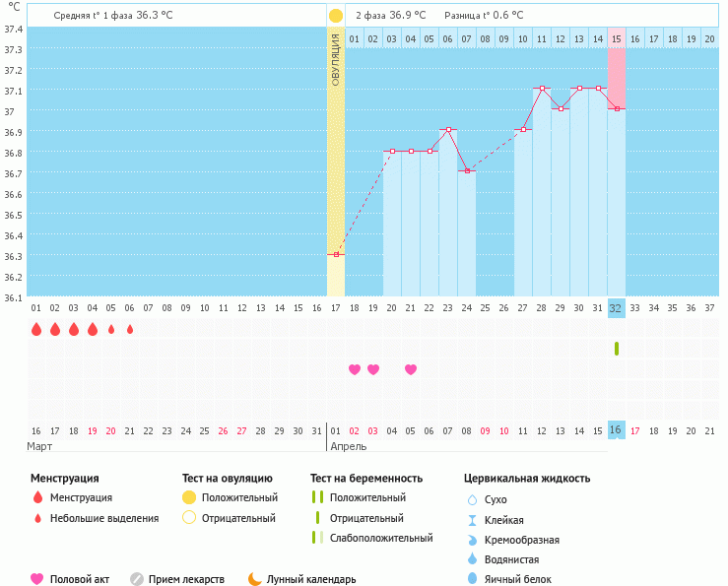The image size is (728, 586).
Task: Click the menstruation drop on cycle day 01
Action: pyautogui.click(x=36, y=329)
